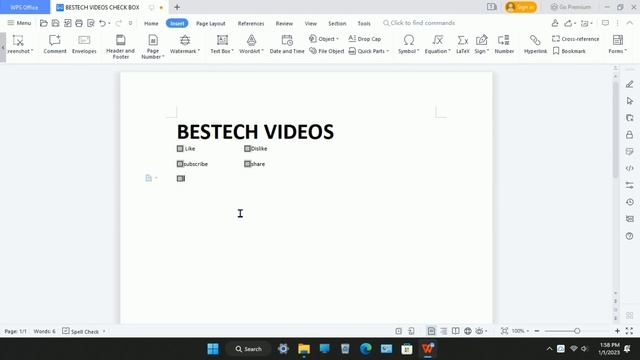Undo the last action
640x360 pixels.
pyautogui.click(x=102, y=23)
